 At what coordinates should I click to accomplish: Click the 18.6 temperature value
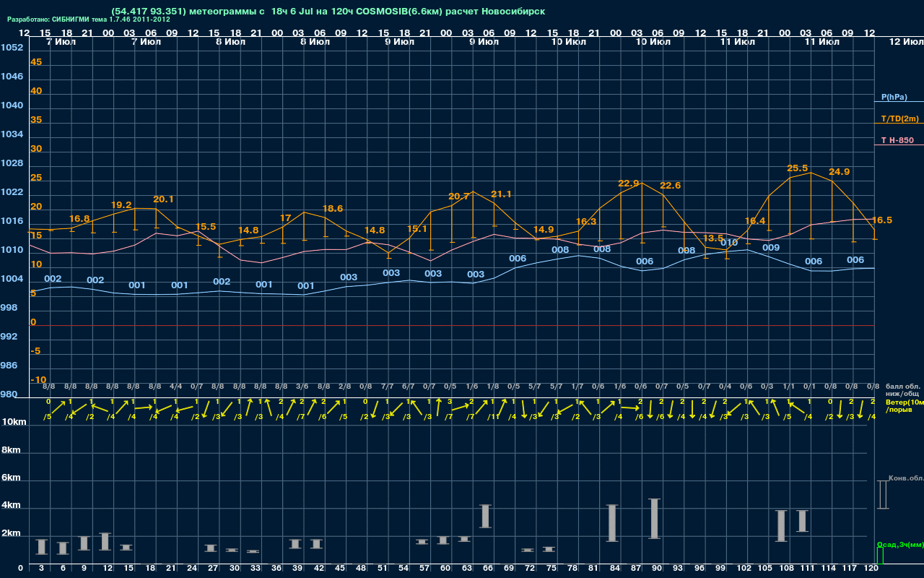click(x=333, y=209)
